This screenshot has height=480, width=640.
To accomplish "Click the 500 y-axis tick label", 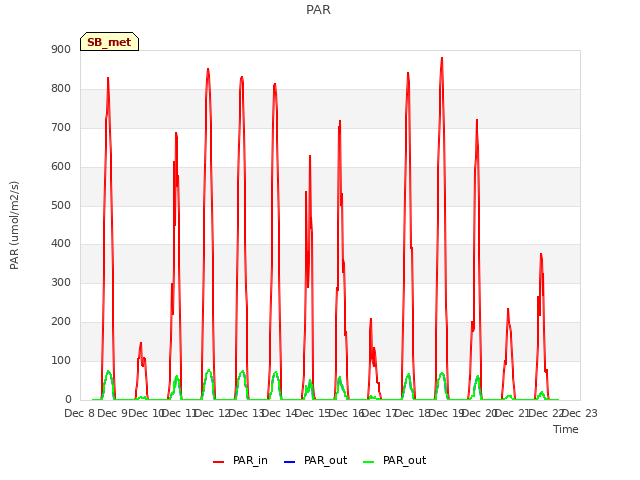I will [x=61, y=205].
